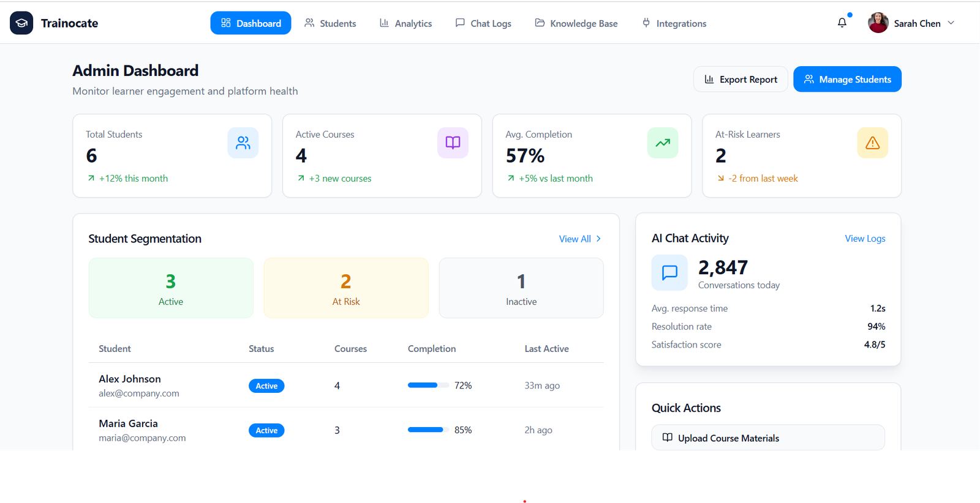Click the At-Risk Learners warning icon
Viewport: 980px width, 503px height.
pyautogui.click(x=872, y=143)
